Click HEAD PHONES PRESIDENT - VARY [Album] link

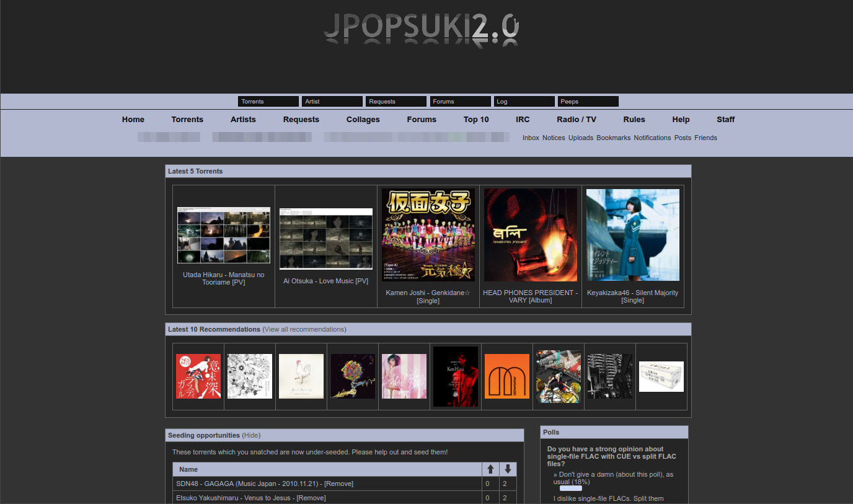point(531,296)
